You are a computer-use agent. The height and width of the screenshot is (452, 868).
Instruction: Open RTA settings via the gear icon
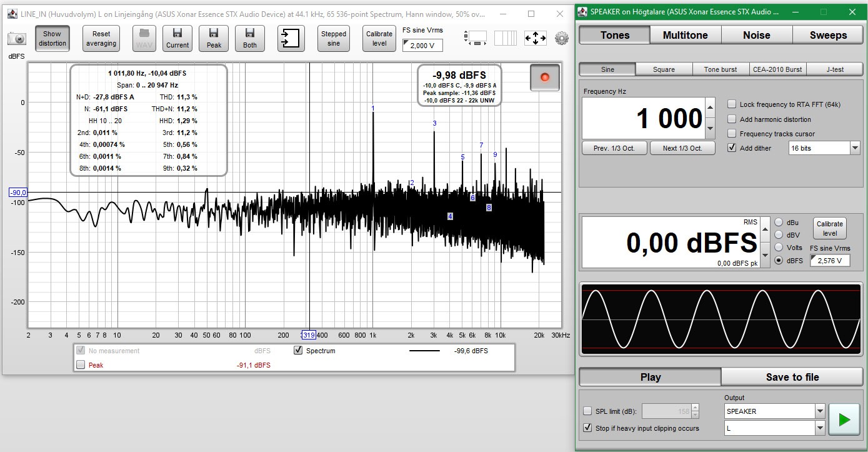[x=562, y=38]
